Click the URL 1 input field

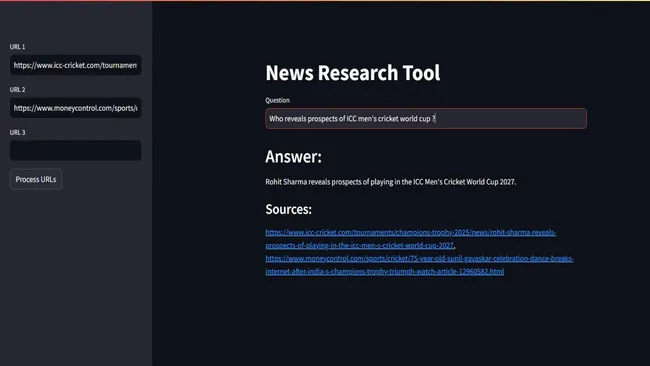75,65
